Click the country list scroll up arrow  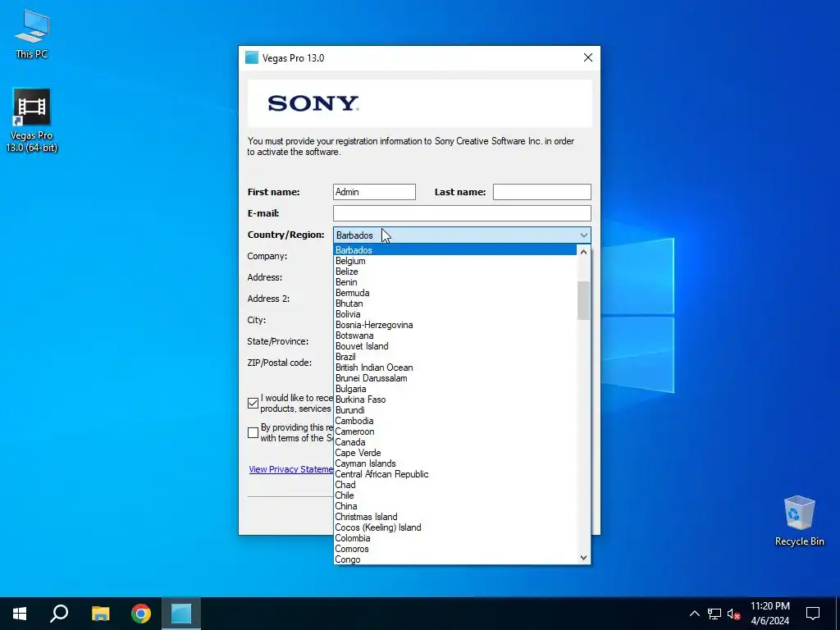(583, 252)
